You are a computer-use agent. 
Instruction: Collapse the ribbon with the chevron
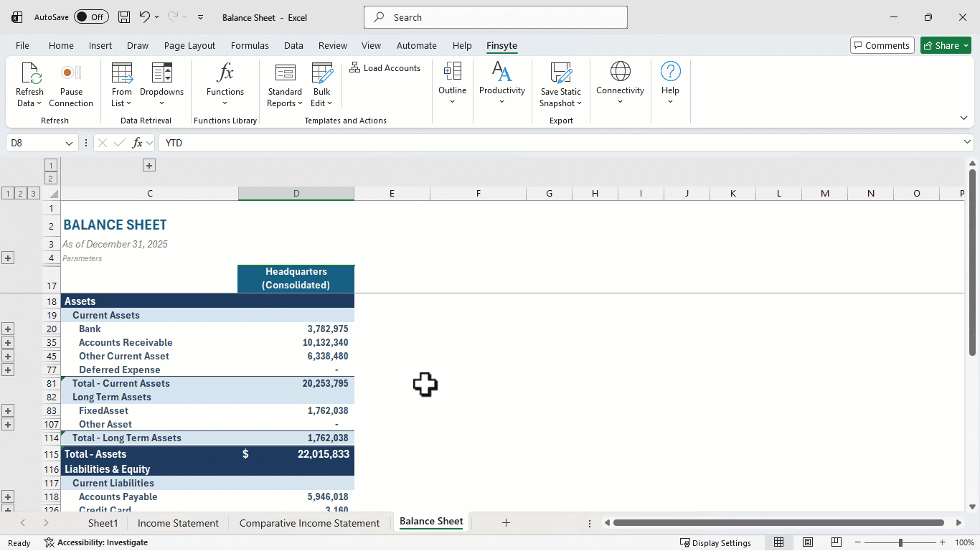pos(963,118)
